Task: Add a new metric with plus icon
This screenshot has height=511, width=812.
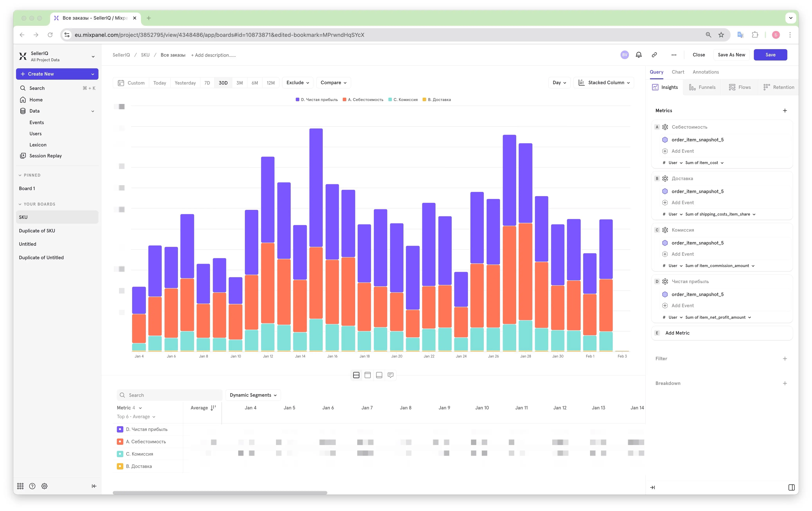Action: click(x=785, y=111)
